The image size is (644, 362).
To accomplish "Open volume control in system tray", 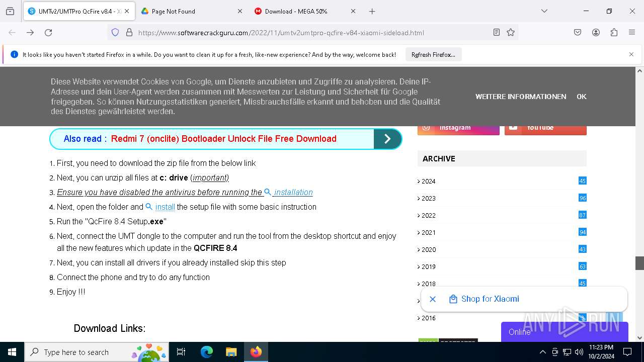I will click(579, 352).
